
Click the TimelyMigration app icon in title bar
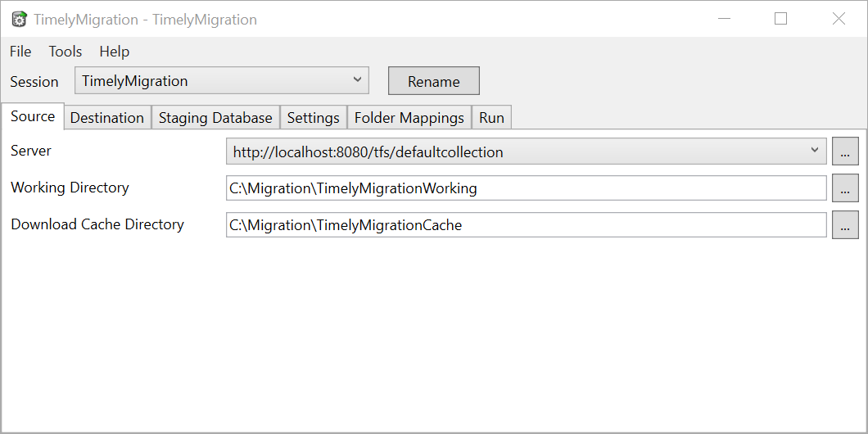point(19,20)
